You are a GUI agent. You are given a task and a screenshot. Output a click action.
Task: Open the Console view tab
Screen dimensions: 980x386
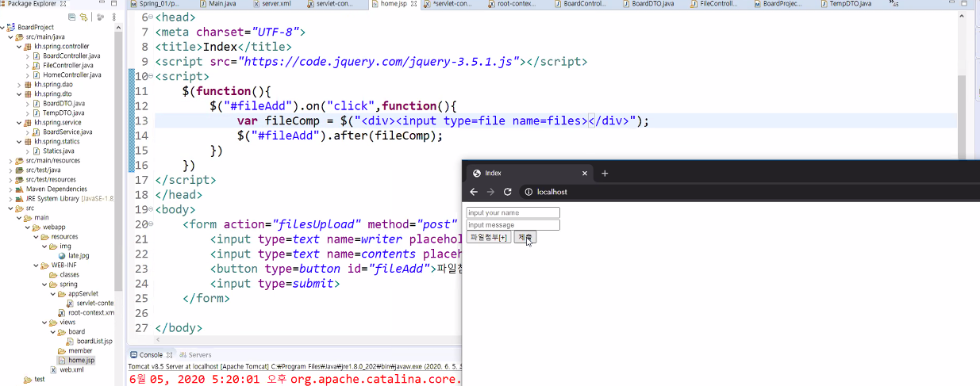click(x=151, y=354)
